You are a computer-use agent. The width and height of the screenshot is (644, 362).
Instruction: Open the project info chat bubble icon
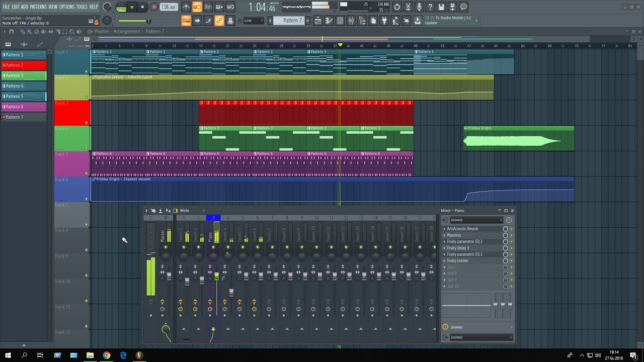(x=463, y=7)
